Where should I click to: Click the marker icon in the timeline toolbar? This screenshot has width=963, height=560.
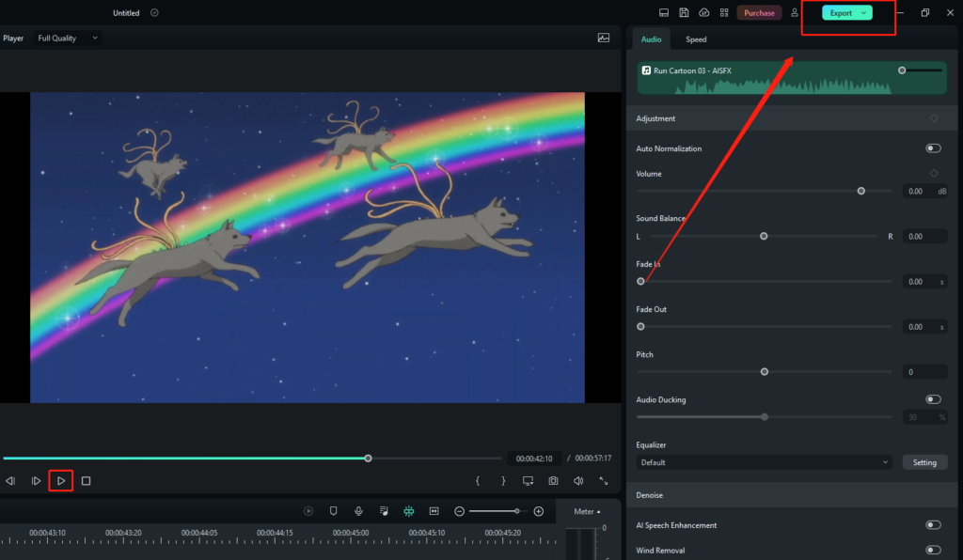coord(332,510)
